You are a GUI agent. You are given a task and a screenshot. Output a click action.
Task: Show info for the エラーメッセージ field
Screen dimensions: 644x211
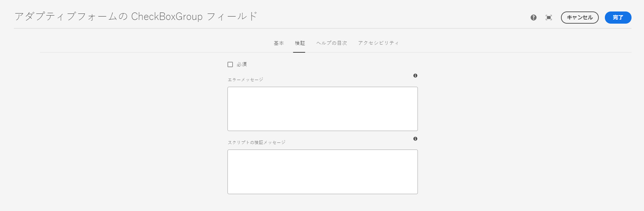(x=415, y=76)
